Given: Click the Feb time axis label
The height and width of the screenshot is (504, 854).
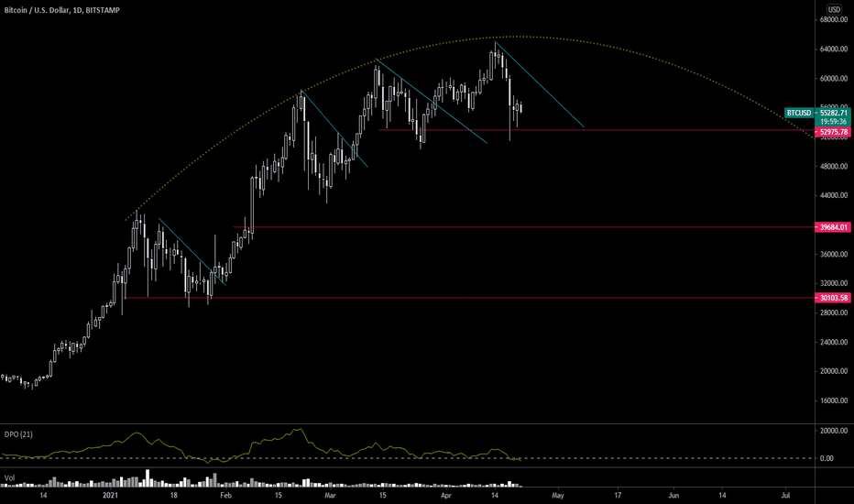Looking at the screenshot, I should (225, 495).
